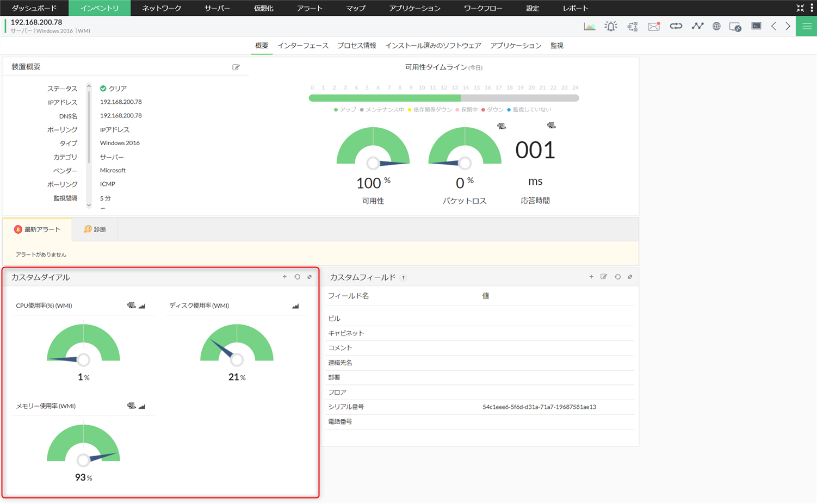Click the help question mark beside カスタムフィールド
The height and width of the screenshot is (504, 817).
(x=403, y=278)
